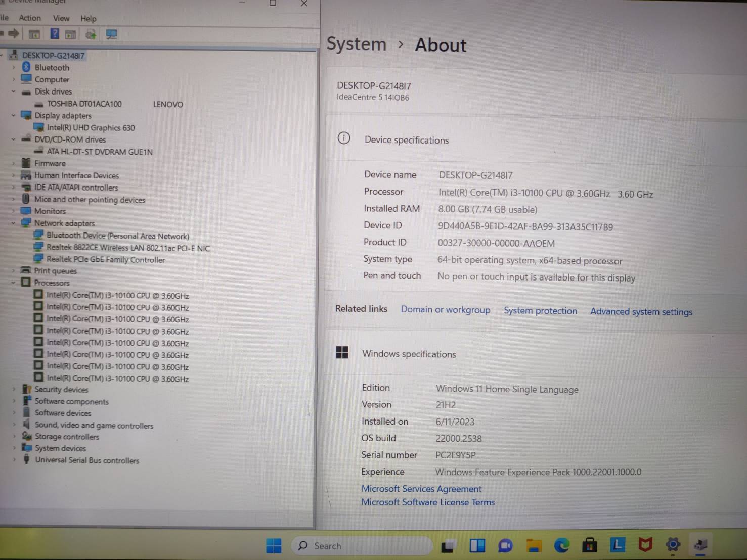The height and width of the screenshot is (560, 747).
Task: Click the Serial number PC2E9Y5P value
Action: 456,455
